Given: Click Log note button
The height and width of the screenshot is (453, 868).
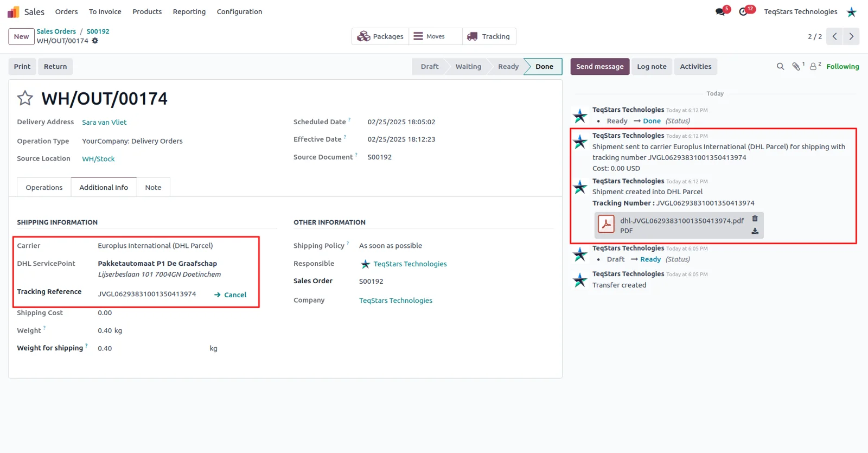Looking at the screenshot, I should click(652, 66).
